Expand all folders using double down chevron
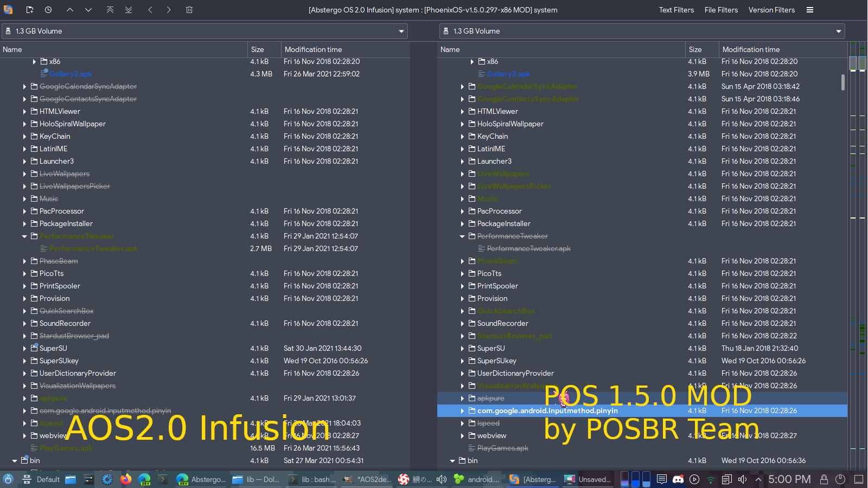Screen dimensions: 868x488 click(x=129, y=10)
